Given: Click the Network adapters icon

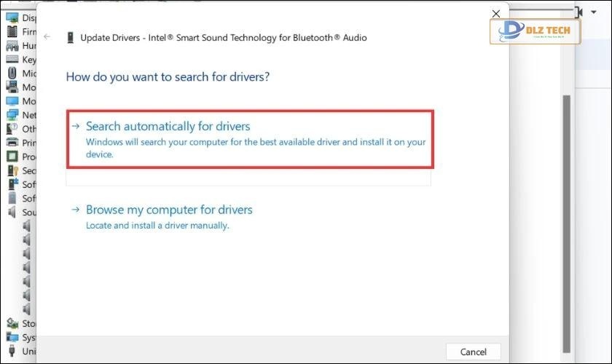Looking at the screenshot, I should click(12, 115).
